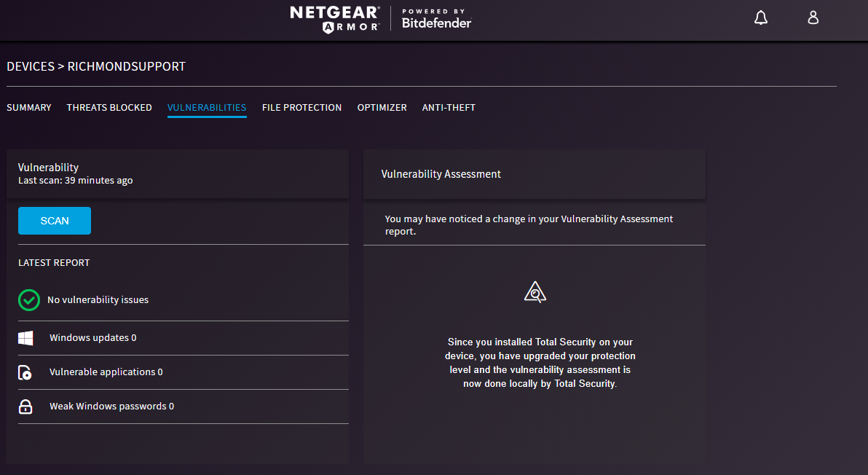
Task: Open the THREATS BLOCKED tab
Action: pyautogui.click(x=108, y=107)
